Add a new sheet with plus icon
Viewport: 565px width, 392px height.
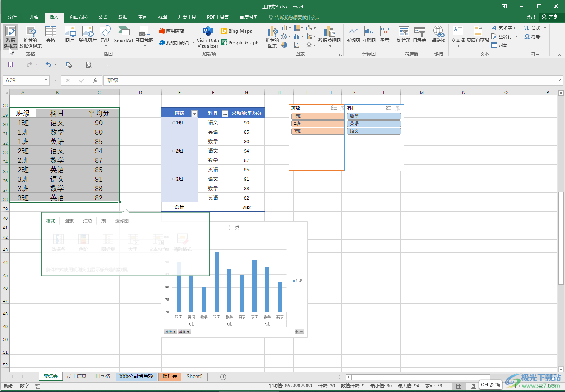(223, 377)
